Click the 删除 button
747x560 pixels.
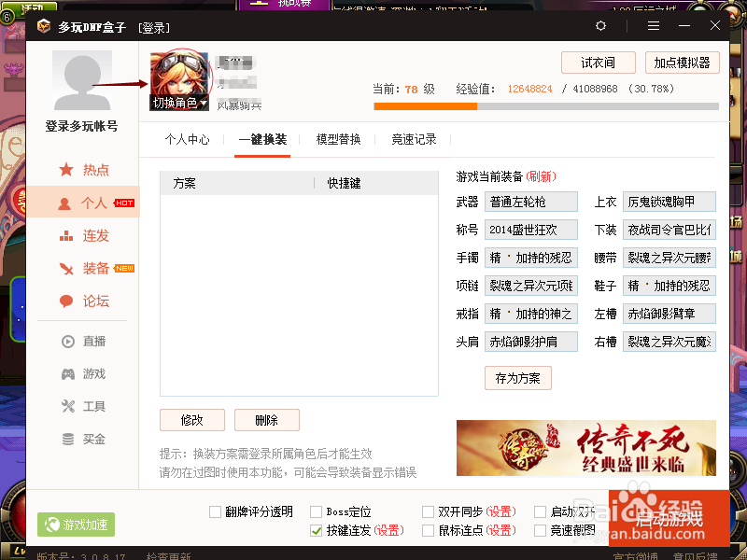coord(267,420)
